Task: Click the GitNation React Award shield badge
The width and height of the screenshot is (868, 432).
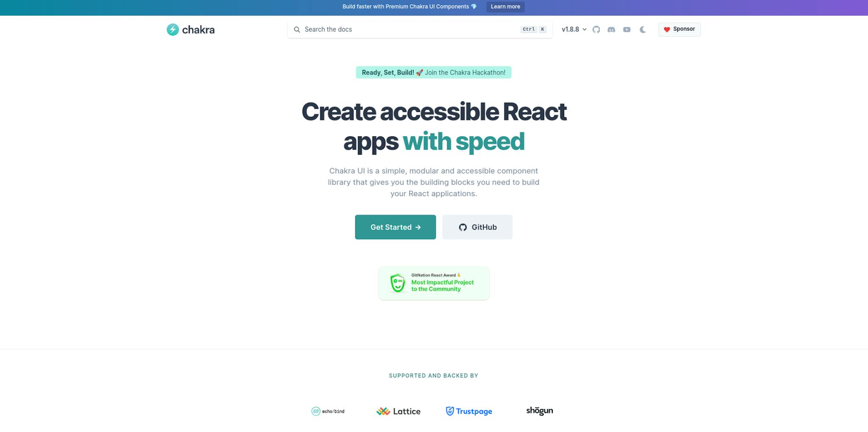Action: tap(398, 282)
